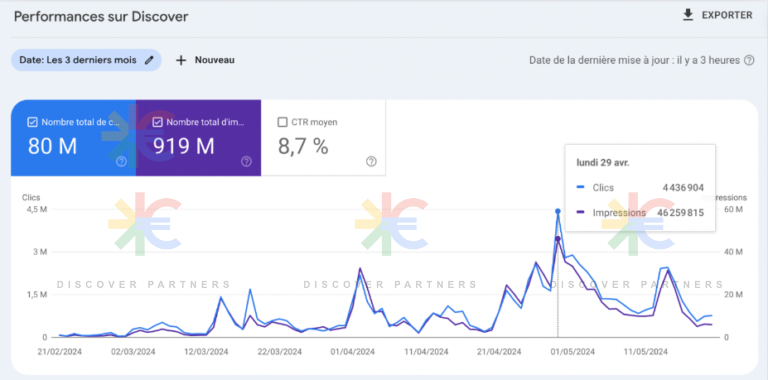Click the Clics value 4 436 904 in tooltip
The image size is (768, 380).
click(683, 188)
